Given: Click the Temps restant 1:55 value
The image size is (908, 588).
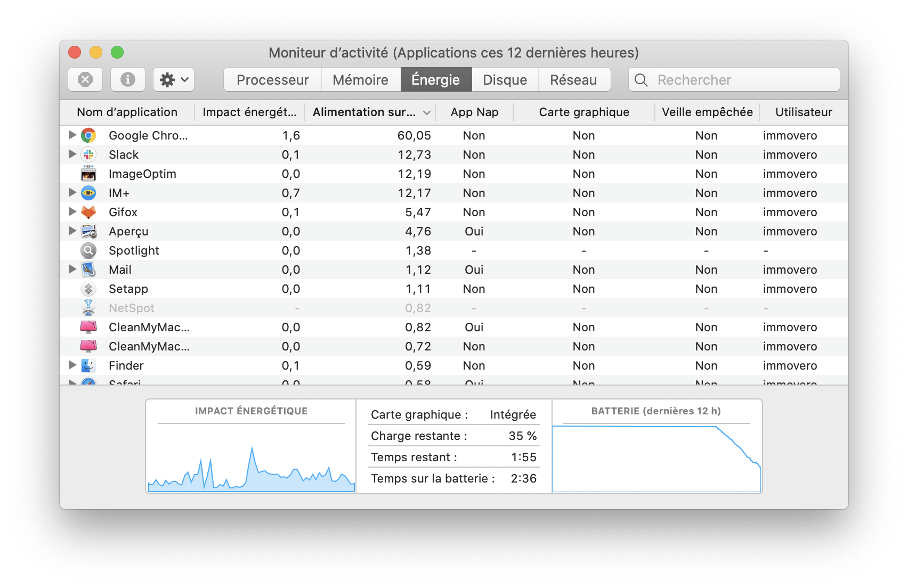Looking at the screenshot, I should pos(524,457).
